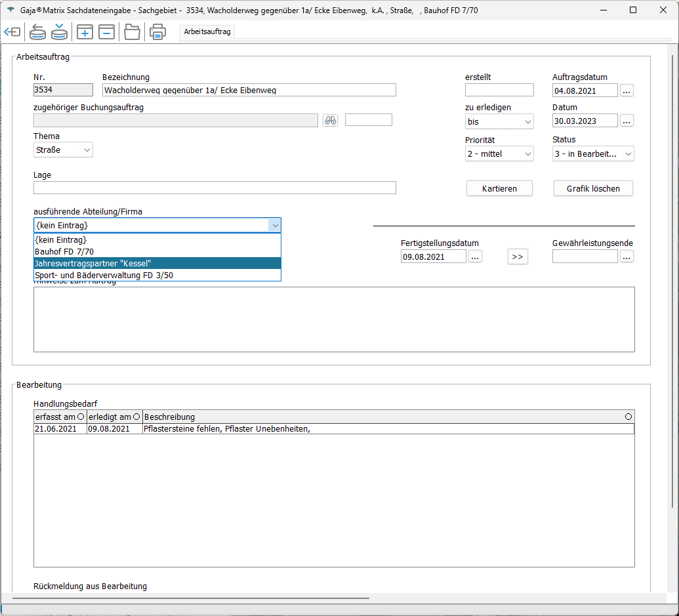Click binoculars search icon beside Buchungsauftrag

pos(331,120)
